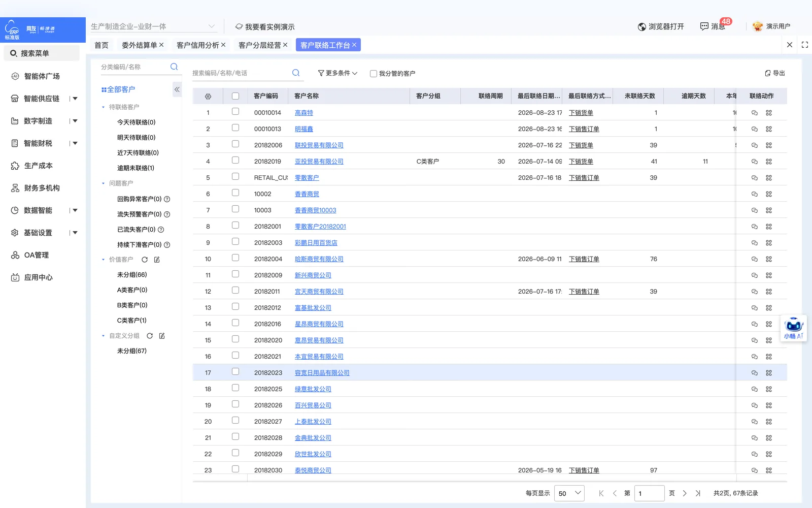Refresh the 自定义分组 group
The image size is (812, 508).
[150, 336]
